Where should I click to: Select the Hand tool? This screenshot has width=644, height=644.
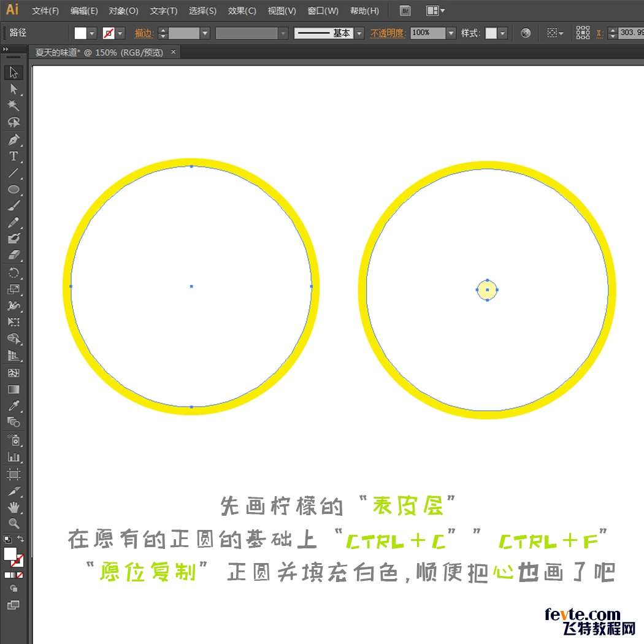pos(13,507)
